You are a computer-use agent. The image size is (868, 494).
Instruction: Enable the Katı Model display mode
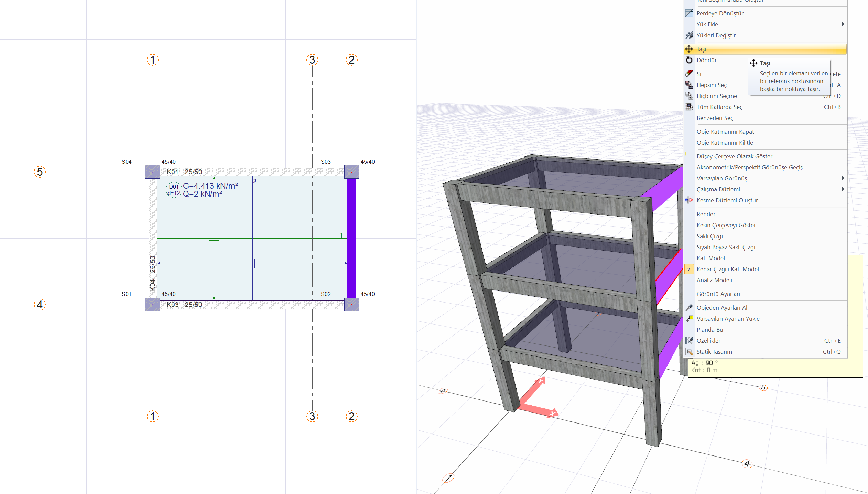coord(710,258)
